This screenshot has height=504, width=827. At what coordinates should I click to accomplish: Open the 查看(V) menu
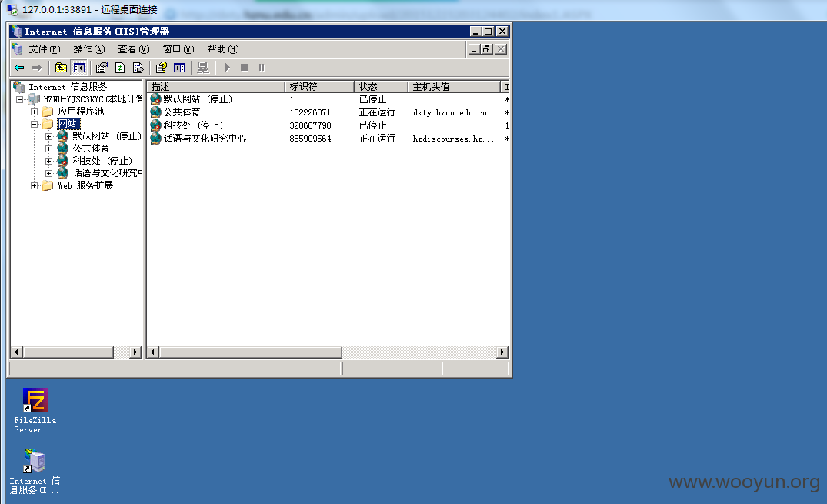[134, 49]
